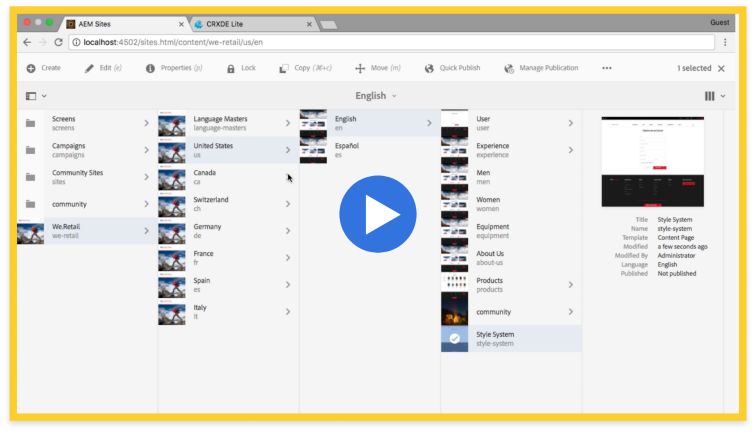Select the Italy row
The width and height of the screenshot is (756, 434).
click(x=228, y=312)
